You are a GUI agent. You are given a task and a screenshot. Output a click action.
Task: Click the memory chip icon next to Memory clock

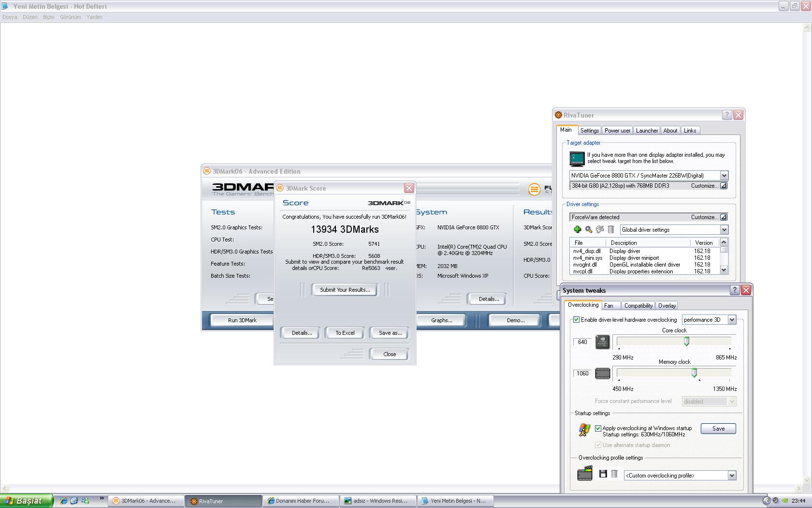coord(602,373)
